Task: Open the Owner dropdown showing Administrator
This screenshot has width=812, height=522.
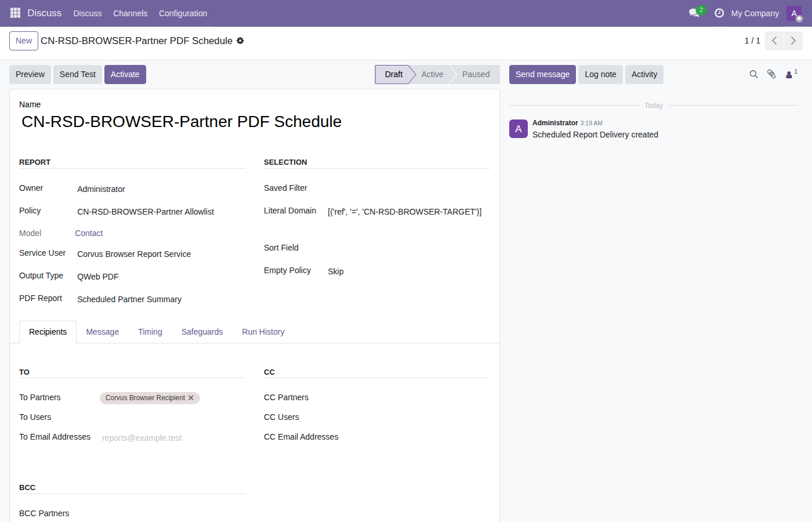Action: [161, 189]
